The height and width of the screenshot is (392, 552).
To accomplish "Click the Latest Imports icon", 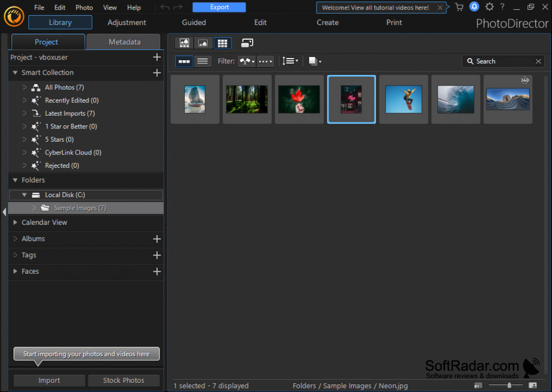I will [36, 113].
